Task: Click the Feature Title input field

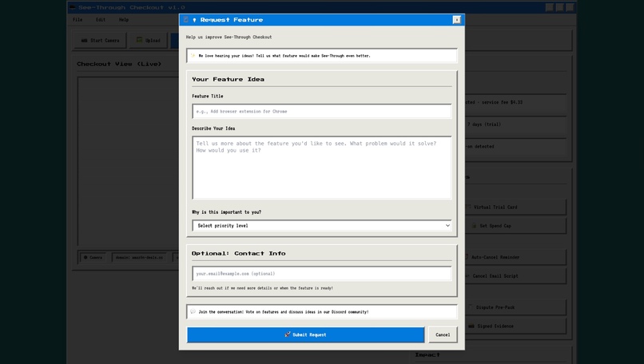Action: pyautogui.click(x=321, y=111)
